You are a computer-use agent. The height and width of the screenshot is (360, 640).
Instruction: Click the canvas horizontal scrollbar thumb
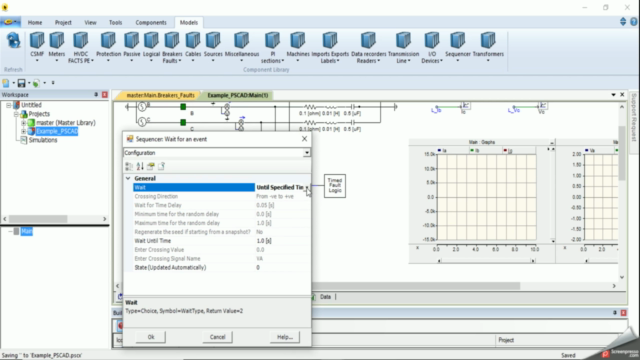point(416,286)
